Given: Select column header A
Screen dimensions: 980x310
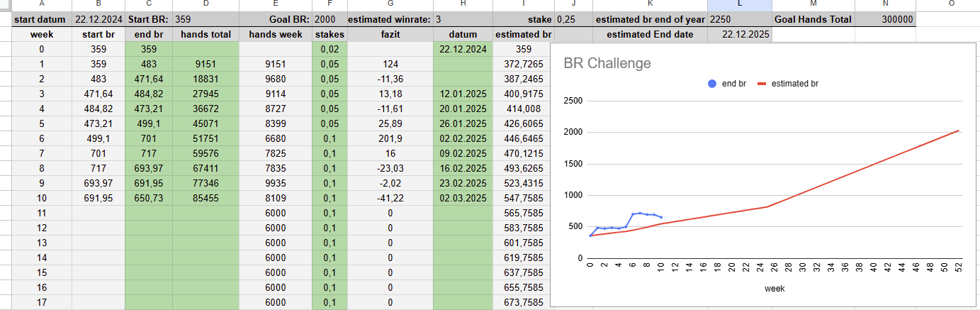Looking at the screenshot, I should 41,5.
